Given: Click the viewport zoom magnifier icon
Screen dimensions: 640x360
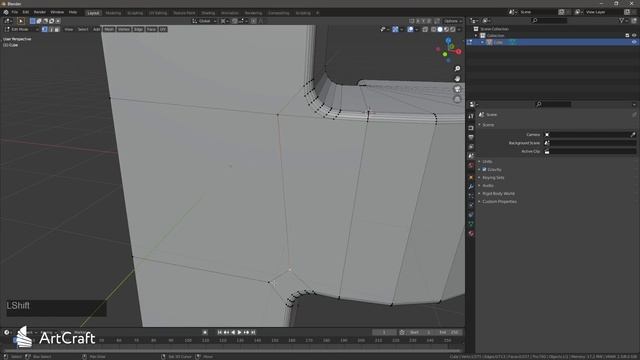Looking at the screenshot, I should 457,69.
